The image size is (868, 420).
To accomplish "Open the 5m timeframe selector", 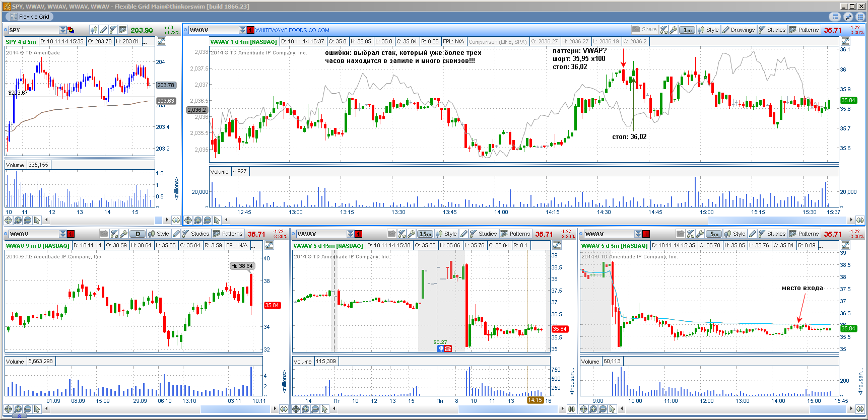I will tap(714, 234).
